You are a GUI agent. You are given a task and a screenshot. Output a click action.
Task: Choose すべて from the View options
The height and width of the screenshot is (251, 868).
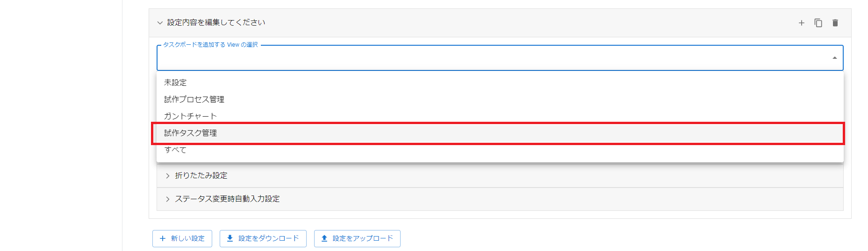coord(175,150)
